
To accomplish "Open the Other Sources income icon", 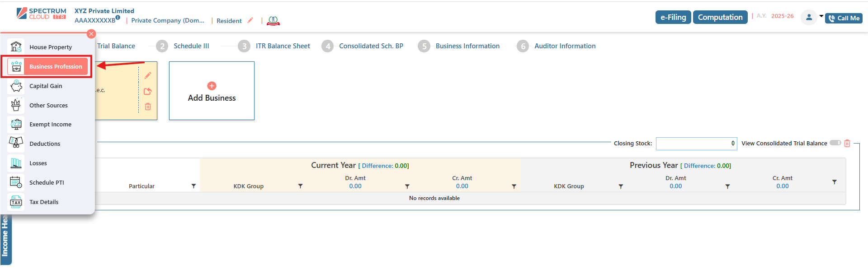I will click(x=16, y=105).
